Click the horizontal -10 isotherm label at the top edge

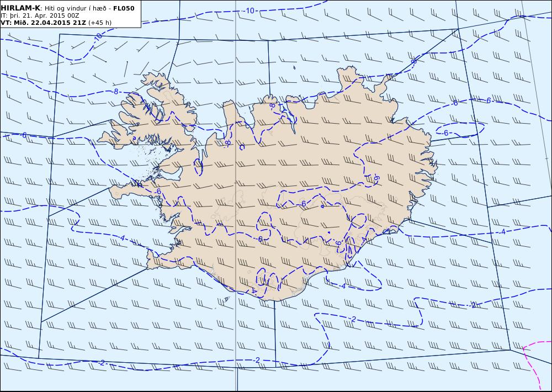(x=249, y=11)
